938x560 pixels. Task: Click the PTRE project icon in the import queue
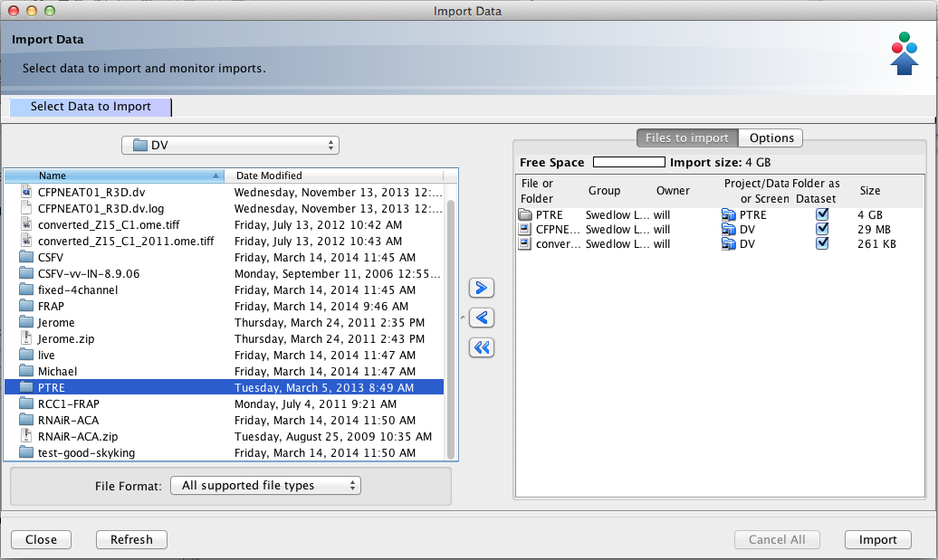click(x=729, y=215)
